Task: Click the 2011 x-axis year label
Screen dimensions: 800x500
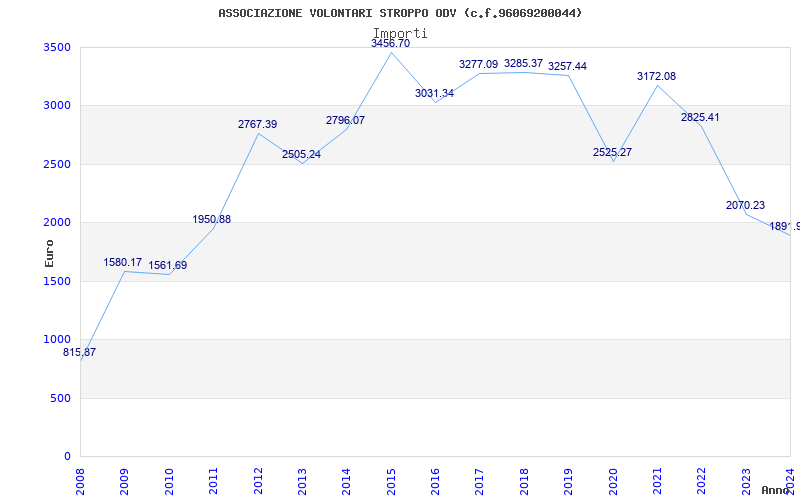Action: tap(213, 481)
